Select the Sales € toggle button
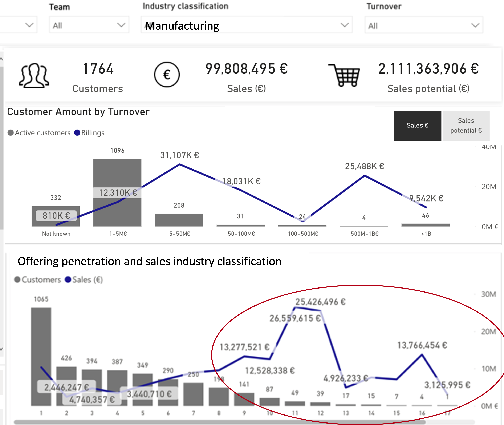The width and height of the screenshot is (504, 425). 417,126
